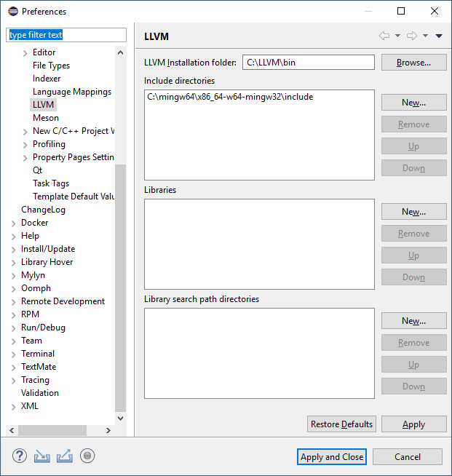Image resolution: width=452 pixels, height=476 pixels.
Task: Expand the Profiling tree node
Action: 25,145
